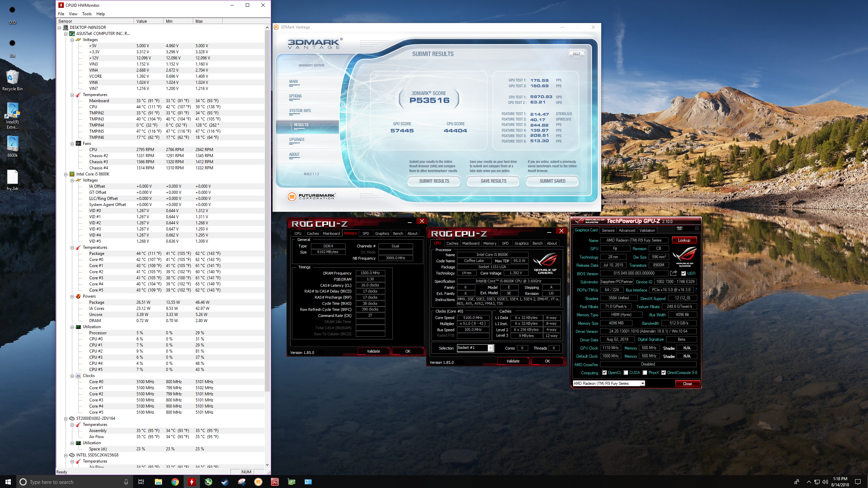Toggle the PhysX checkbox in GPU-Z
Viewport: 868px width, 488px height.
[x=645, y=373]
